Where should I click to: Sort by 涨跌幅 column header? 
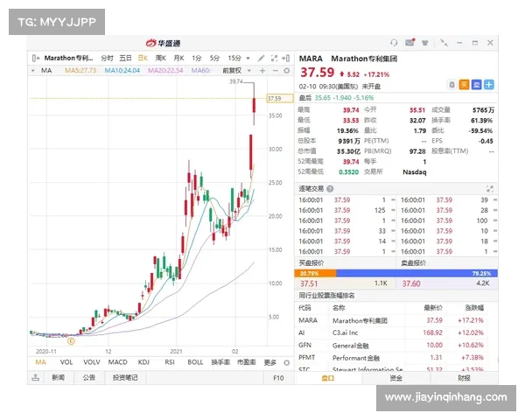[x=474, y=308]
